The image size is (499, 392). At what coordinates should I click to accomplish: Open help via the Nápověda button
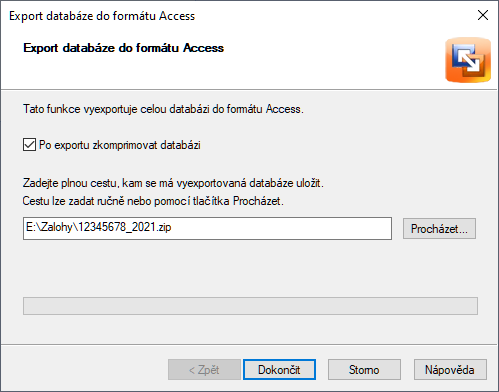click(450, 370)
